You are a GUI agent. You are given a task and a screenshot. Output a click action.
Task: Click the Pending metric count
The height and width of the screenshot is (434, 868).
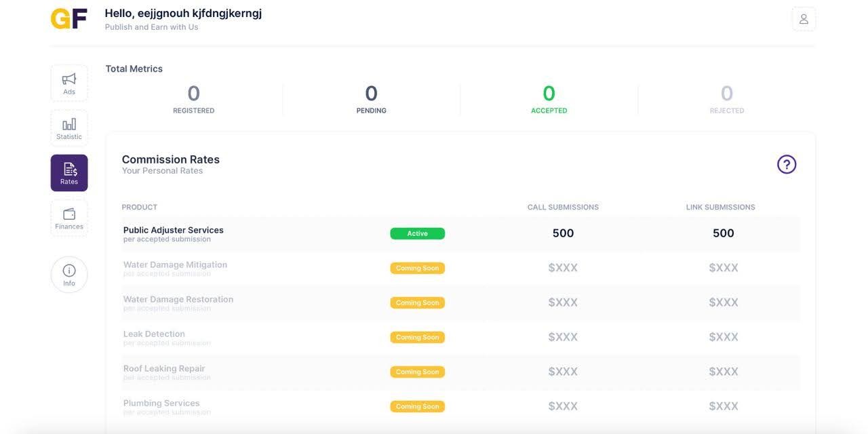click(371, 93)
